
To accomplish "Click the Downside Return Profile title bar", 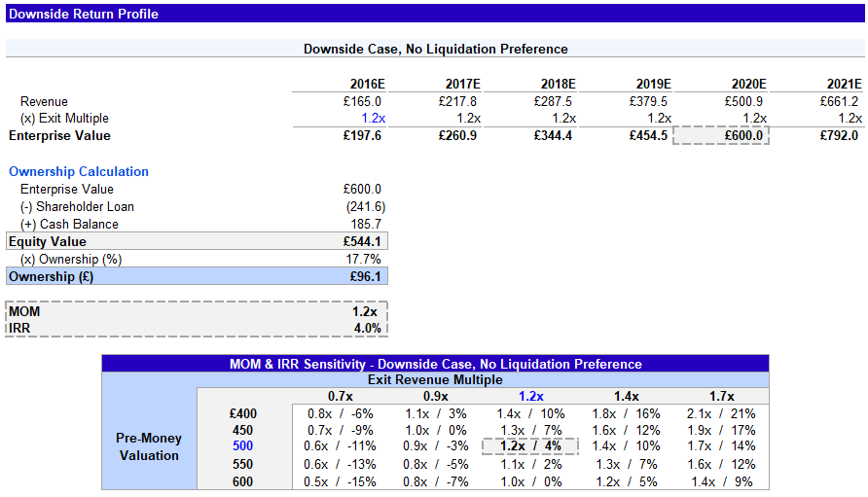I will pyautogui.click(x=83, y=14).
